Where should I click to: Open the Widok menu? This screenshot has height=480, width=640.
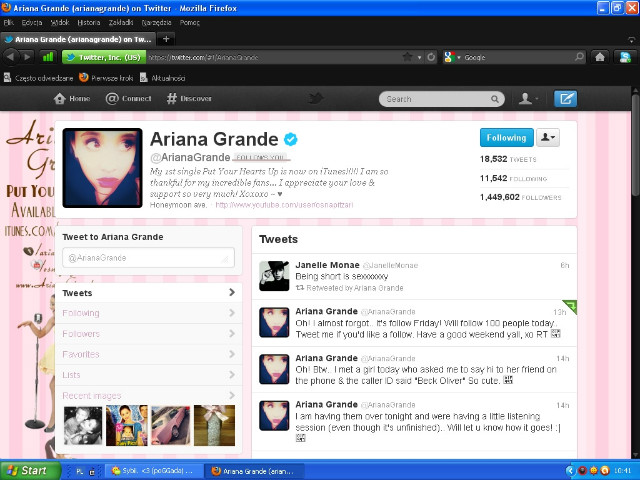click(60, 22)
